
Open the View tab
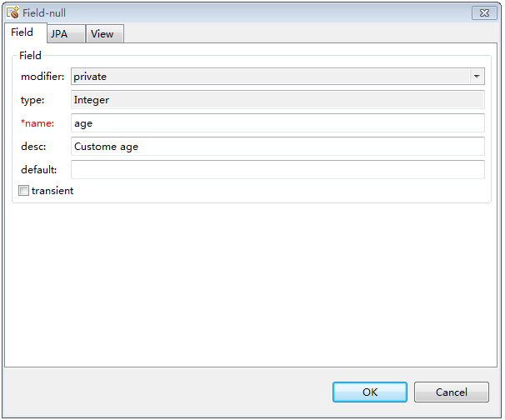(x=102, y=34)
